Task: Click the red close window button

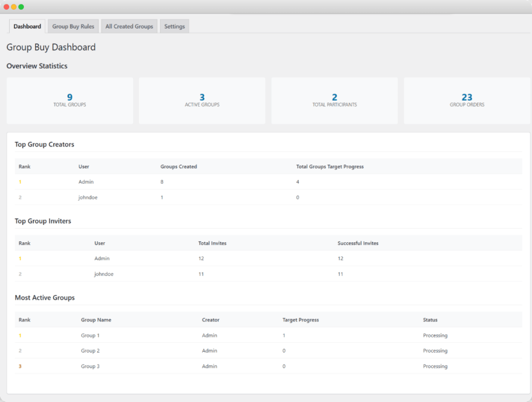Action: pyautogui.click(x=7, y=7)
